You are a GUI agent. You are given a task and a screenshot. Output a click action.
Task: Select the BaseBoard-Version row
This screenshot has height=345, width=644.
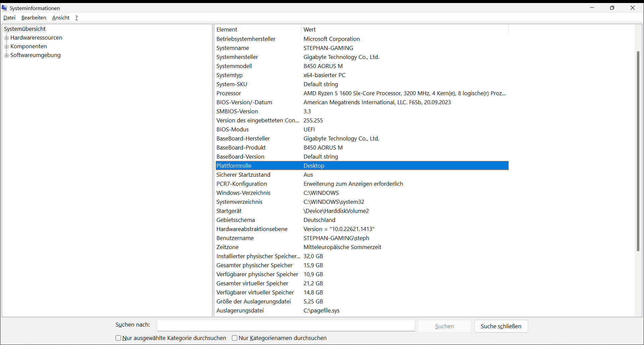coord(362,157)
